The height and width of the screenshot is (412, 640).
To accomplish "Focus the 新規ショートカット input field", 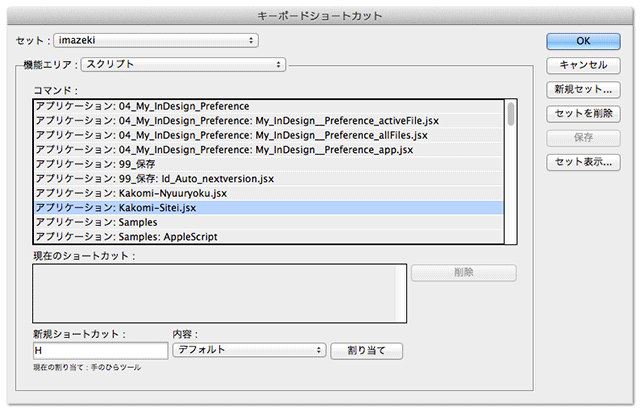I will [x=100, y=351].
